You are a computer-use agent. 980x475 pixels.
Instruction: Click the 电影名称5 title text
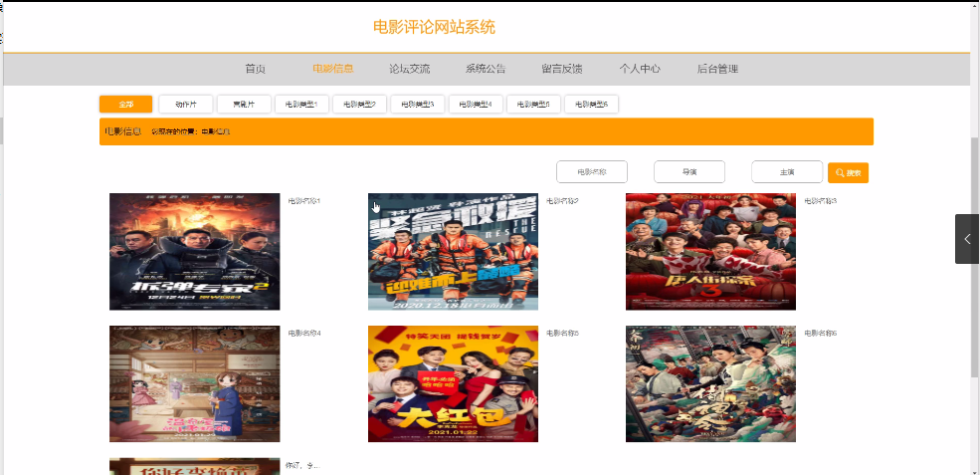point(562,334)
